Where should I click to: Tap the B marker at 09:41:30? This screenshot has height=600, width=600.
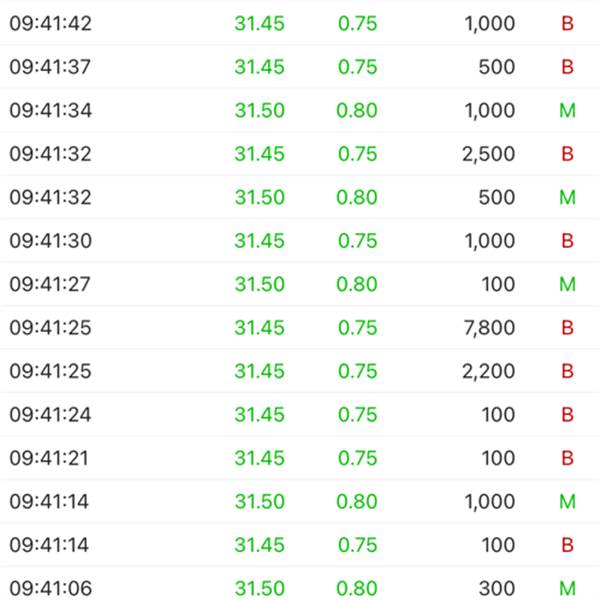click(567, 241)
